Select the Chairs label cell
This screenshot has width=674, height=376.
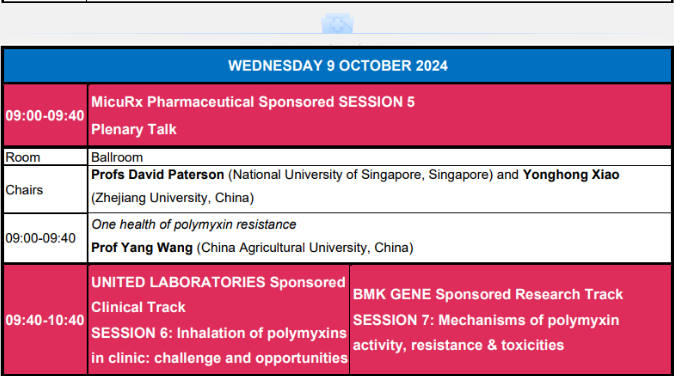click(x=46, y=190)
